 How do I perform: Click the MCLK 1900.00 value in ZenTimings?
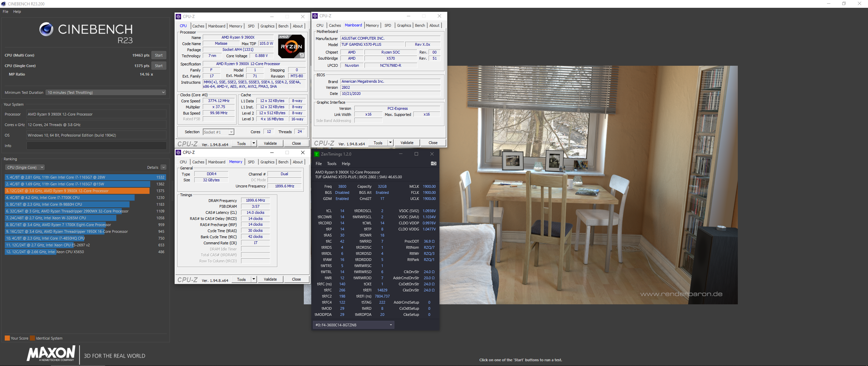pos(429,186)
